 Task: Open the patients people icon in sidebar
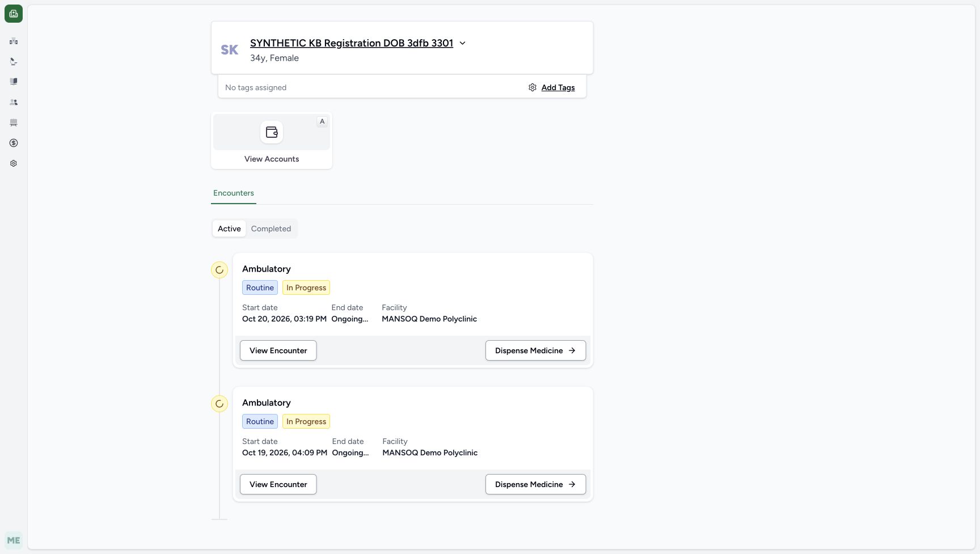[14, 102]
